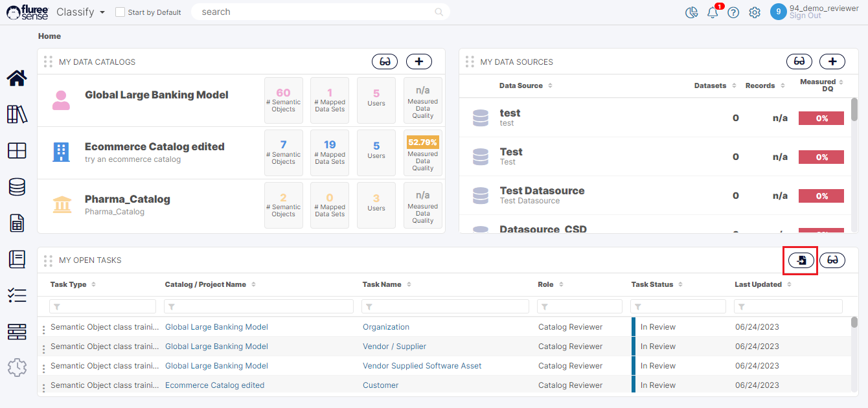The image size is (868, 408).
Task: Open the Classify dropdown menu
Action: [x=81, y=12]
